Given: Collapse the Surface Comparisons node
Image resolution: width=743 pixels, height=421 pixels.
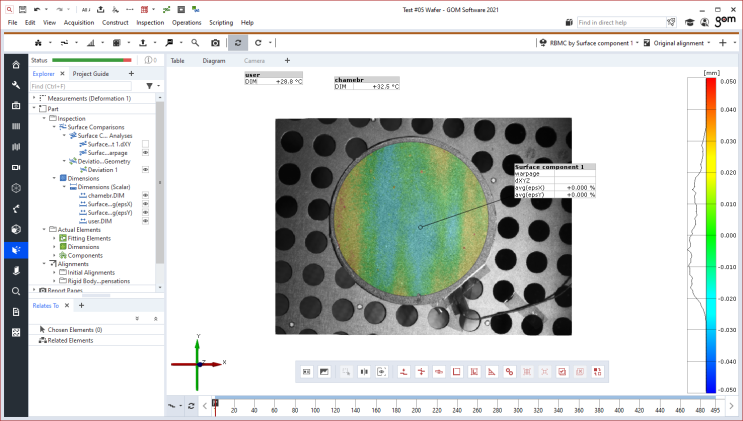Looking at the screenshot, I should (x=54, y=127).
